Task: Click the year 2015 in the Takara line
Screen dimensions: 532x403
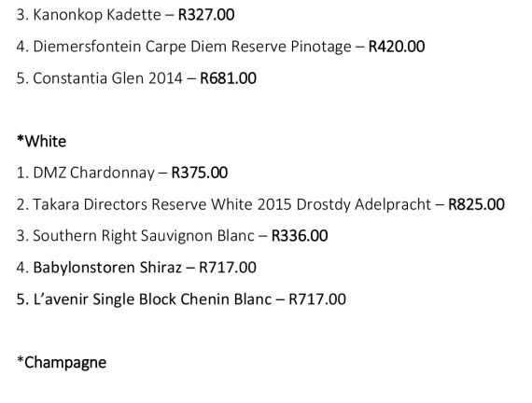Action: click(x=274, y=204)
